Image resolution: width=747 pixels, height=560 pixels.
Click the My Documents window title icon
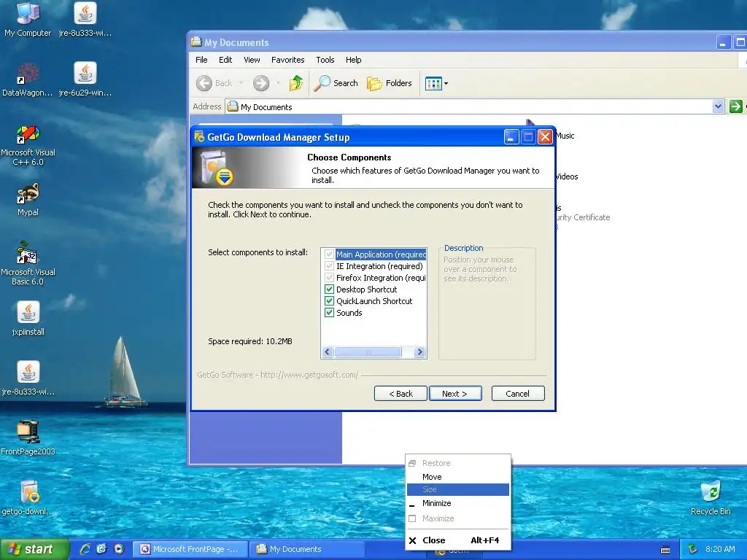196,42
